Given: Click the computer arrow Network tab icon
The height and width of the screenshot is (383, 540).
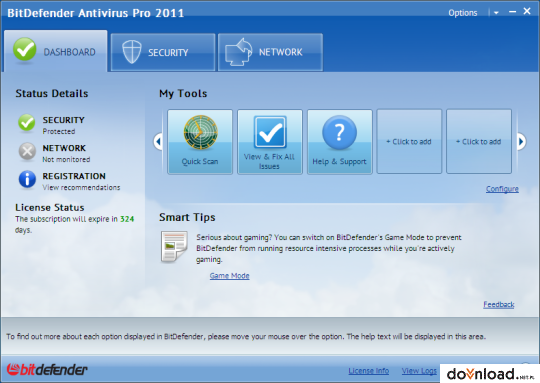Looking at the screenshot, I should pos(238,52).
